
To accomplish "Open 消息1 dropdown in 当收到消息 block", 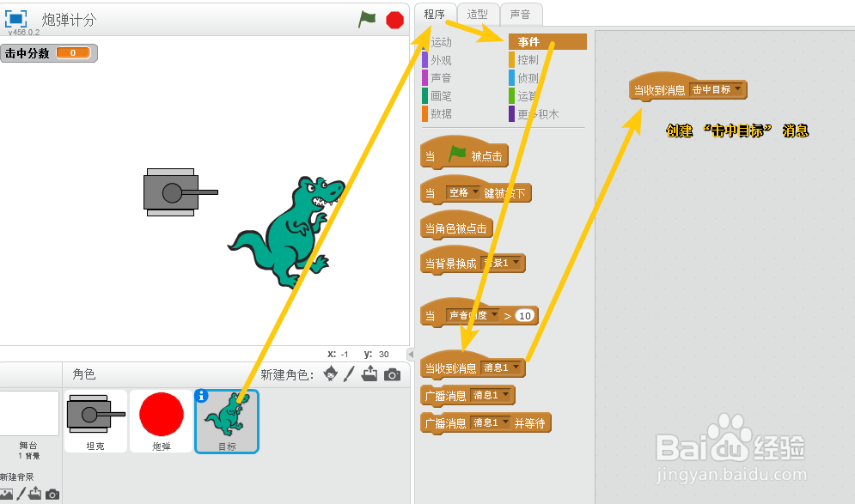I will [501, 367].
